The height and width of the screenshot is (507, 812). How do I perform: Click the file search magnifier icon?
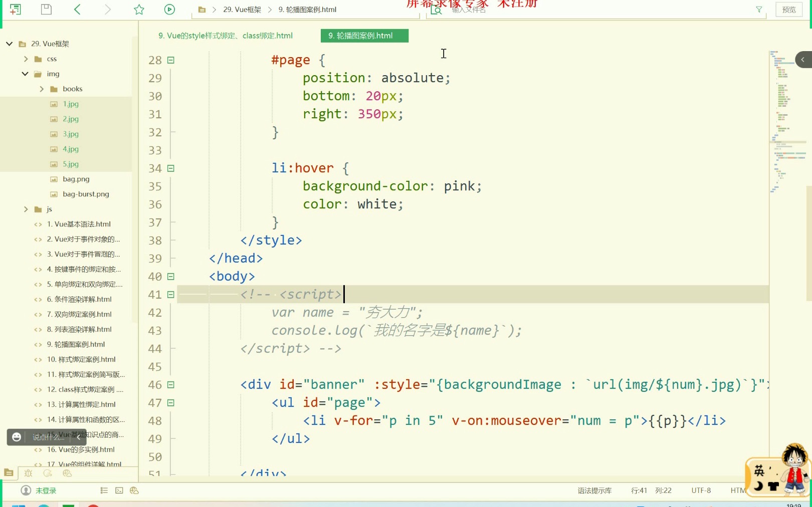[x=436, y=10]
